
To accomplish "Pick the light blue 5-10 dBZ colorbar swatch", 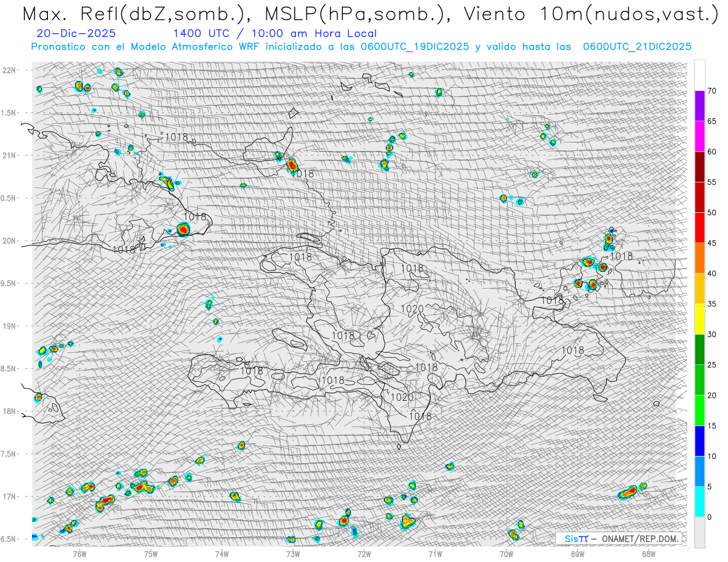I will (699, 471).
